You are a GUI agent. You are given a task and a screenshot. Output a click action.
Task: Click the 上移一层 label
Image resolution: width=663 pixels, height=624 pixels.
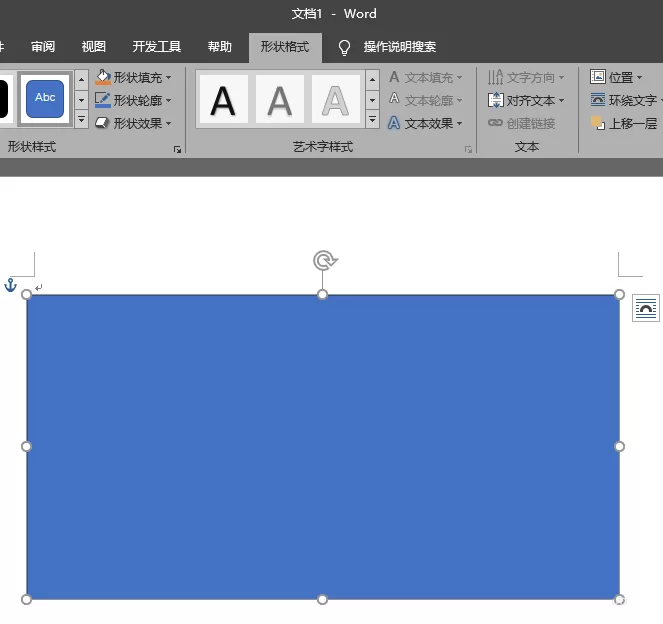[x=633, y=123]
